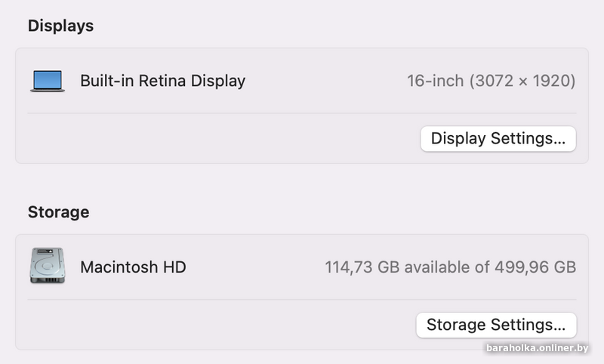Click the word Retina in display name
The height and width of the screenshot is (364, 604).
pos(162,81)
